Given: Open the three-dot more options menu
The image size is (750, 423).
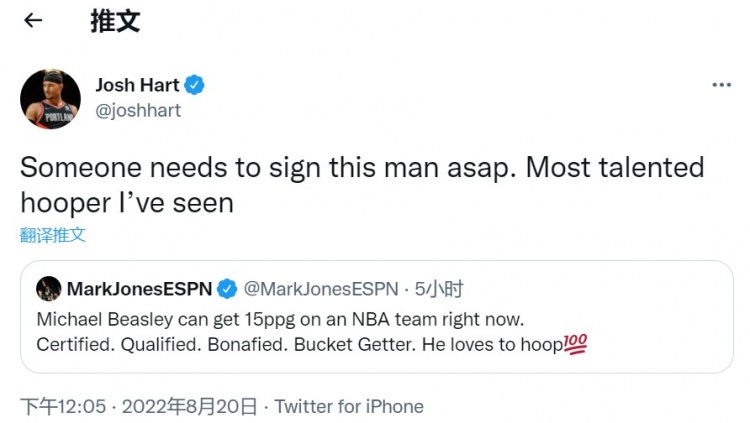Looking at the screenshot, I should tap(721, 85).
